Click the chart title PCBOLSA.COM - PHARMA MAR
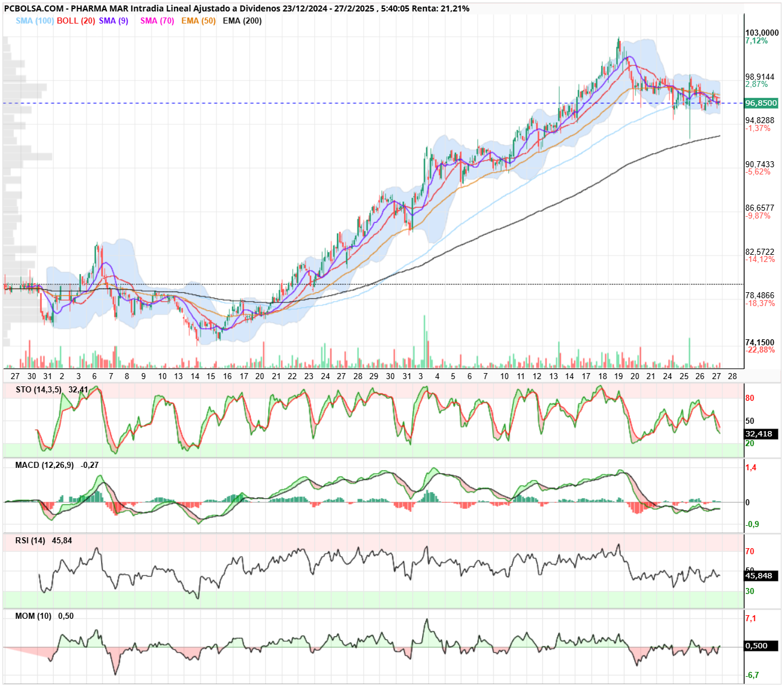This screenshot has height=687, width=784. (x=65, y=8)
